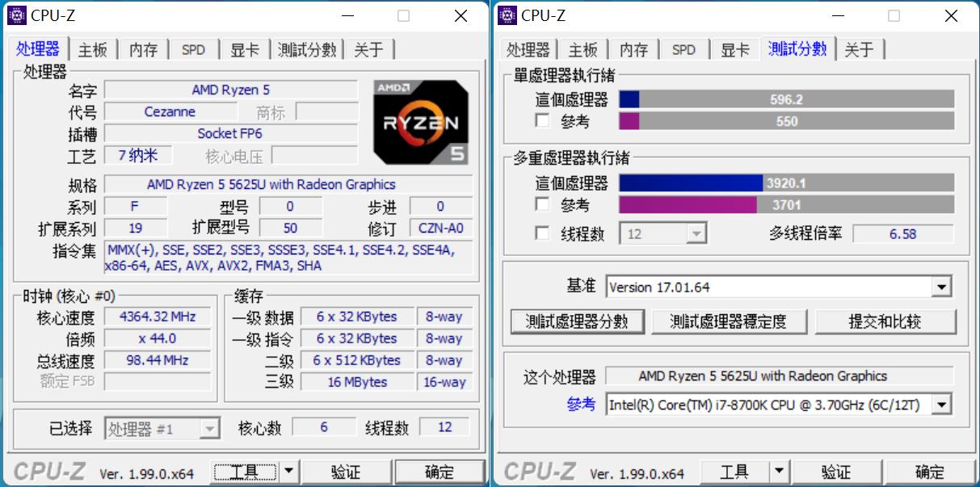Open the 关于 tab in the benchmark window
Viewport: 980px width, 487px height.
tap(860, 48)
